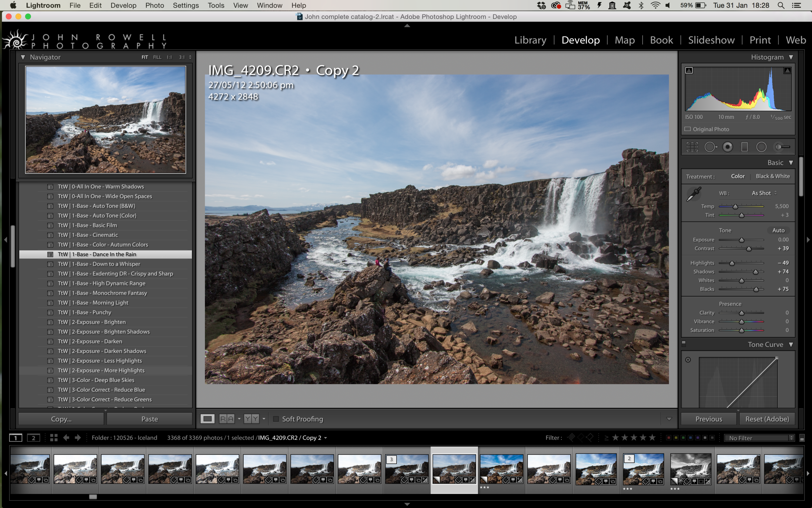Set treatment to Color

[x=738, y=176]
